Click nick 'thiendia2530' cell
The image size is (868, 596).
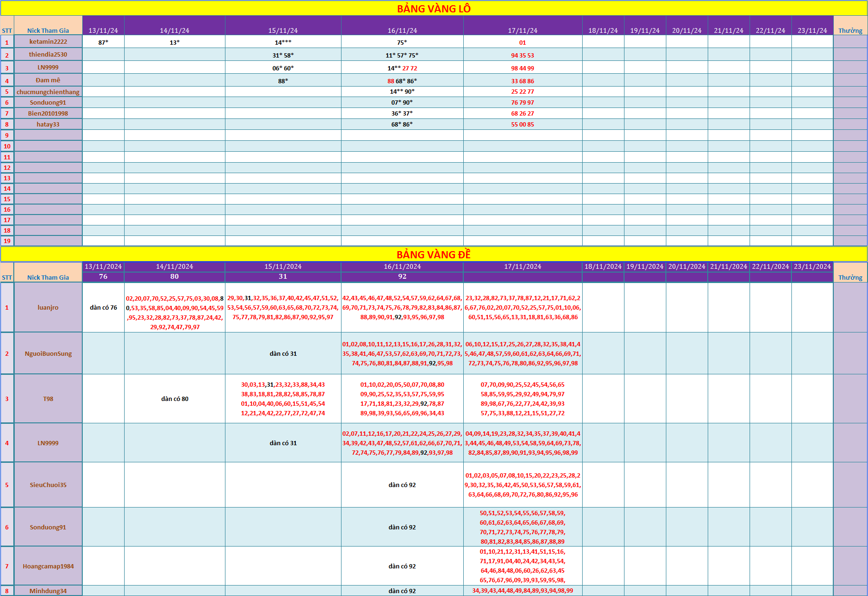click(48, 54)
